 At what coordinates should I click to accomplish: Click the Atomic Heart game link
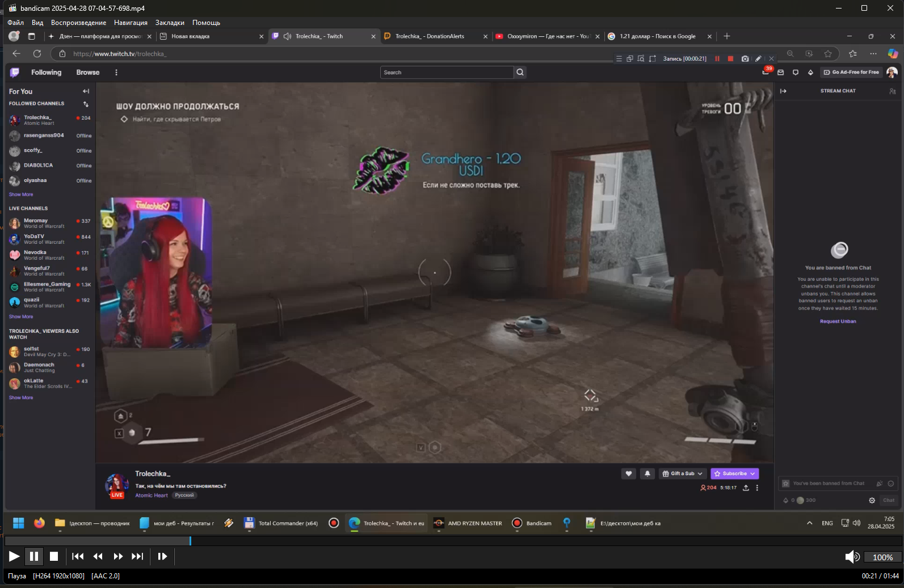click(152, 495)
